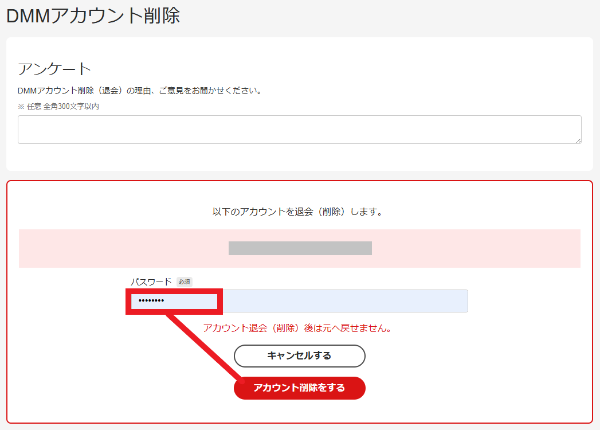The height and width of the screenshot is (430, 600).
Task: Click inside the アンケート survey text area
Action: click(299, 129)
